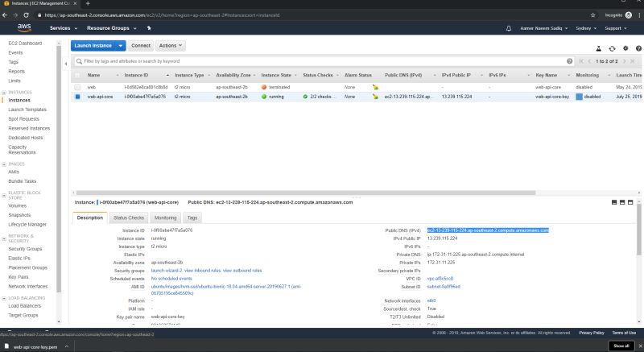Sort by the Instance State column header
This screenshot has width=644, height=352.
click(276, 75)
